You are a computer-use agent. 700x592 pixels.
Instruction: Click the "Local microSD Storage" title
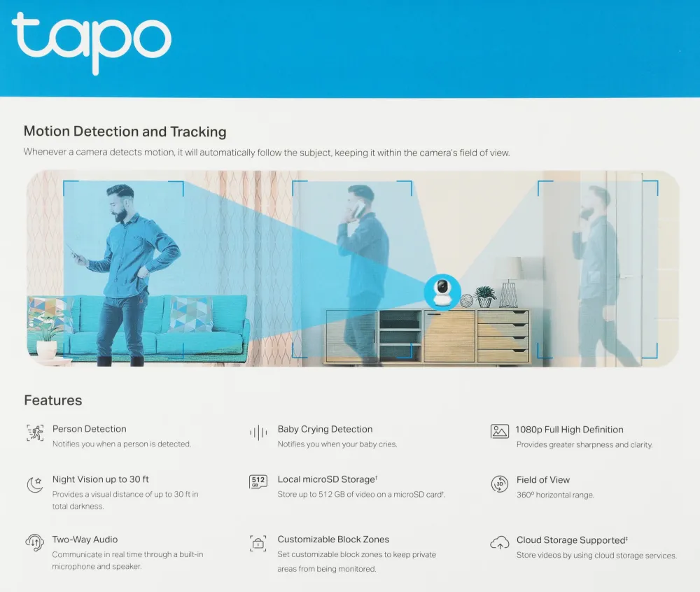[x=327, y=479]
